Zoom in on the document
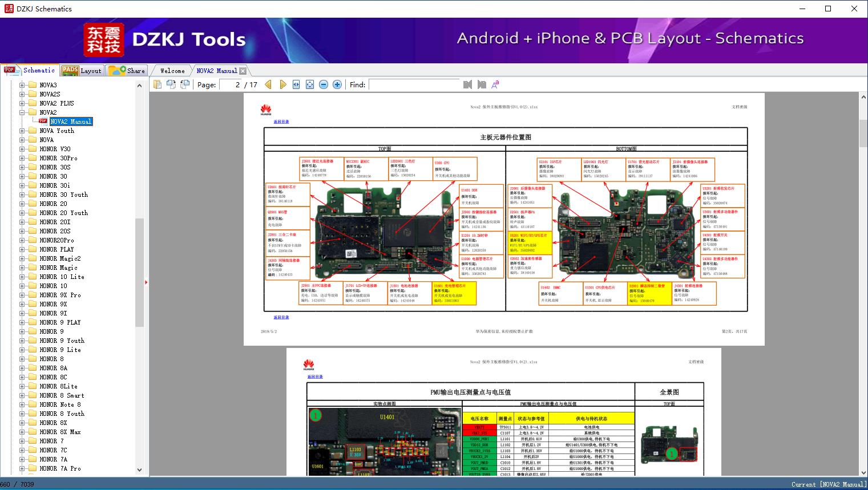 pos(337,84)
